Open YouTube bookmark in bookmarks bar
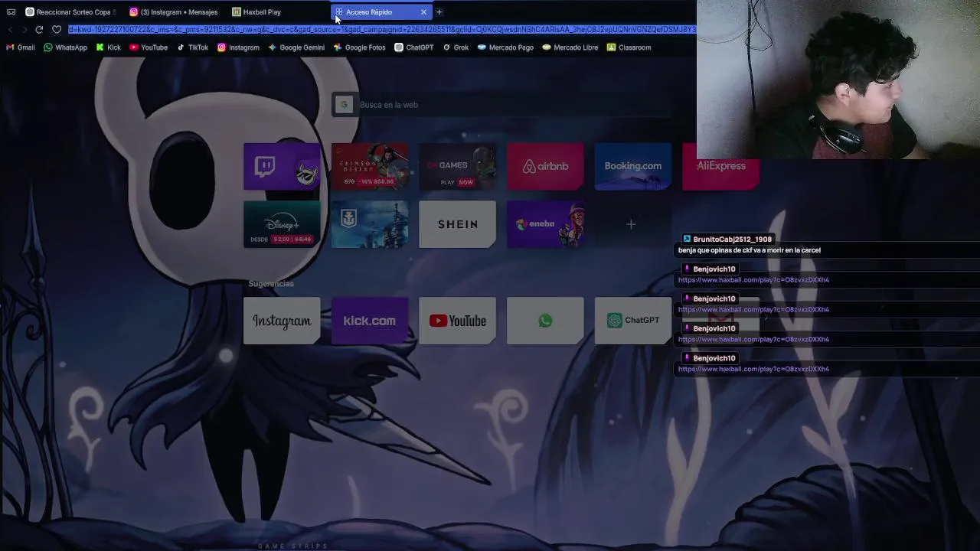Image resolution: width=980 pixels, height=551 pixels. 149,47
